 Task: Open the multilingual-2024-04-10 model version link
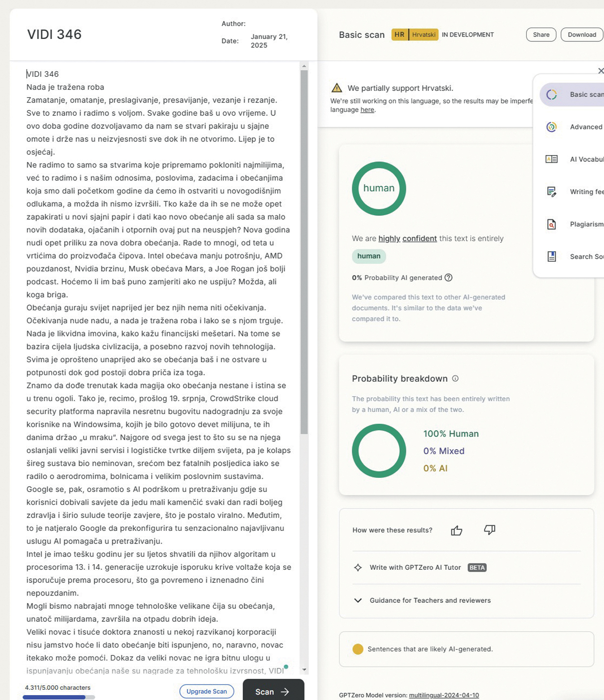tap(444, 695)
